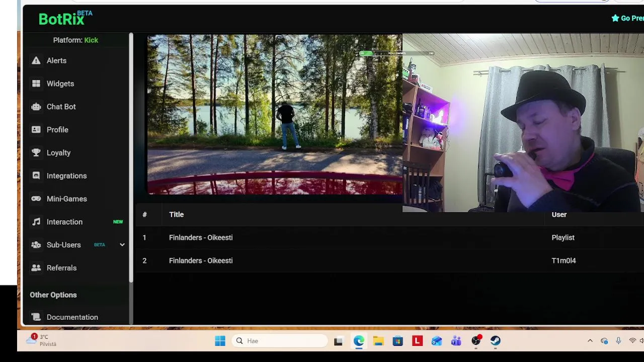This screenshot has height=362, width=644.
Task: Select the Sub-Users group icon
Action: [36, 245]
